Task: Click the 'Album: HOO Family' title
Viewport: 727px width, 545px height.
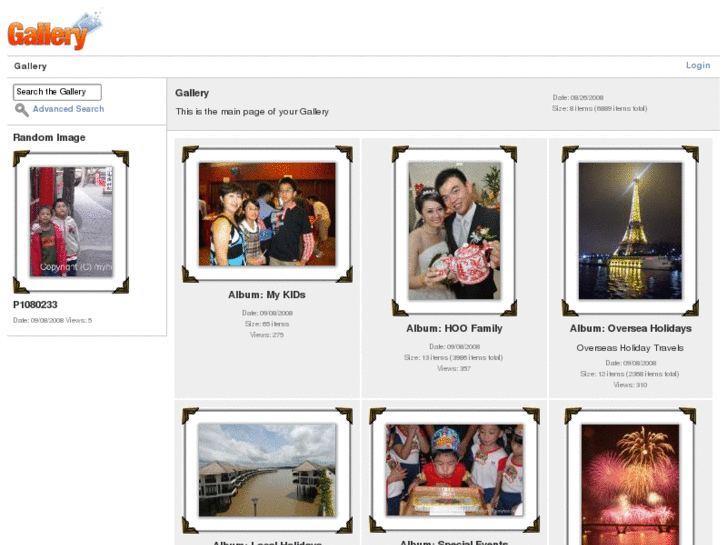Action: tap(454, 328)
